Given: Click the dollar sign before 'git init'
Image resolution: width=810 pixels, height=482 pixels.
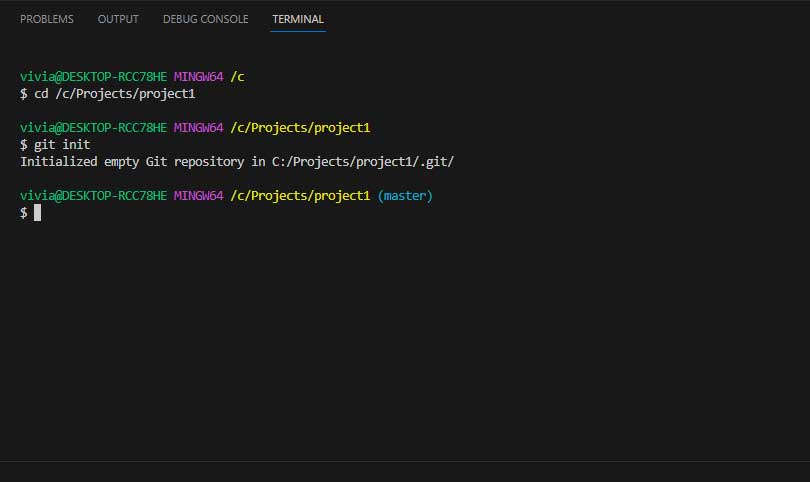Looking at the screenshot, I should point(24,145).
